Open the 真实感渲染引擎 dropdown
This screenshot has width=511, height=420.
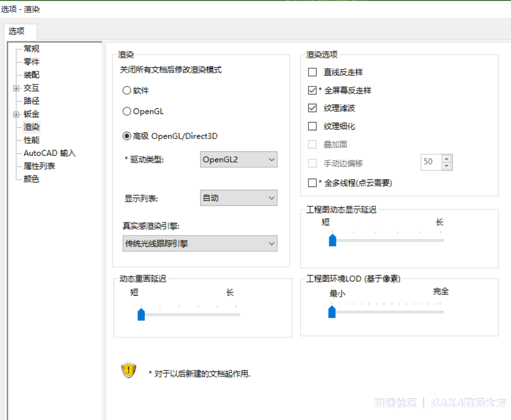(200, 243)
